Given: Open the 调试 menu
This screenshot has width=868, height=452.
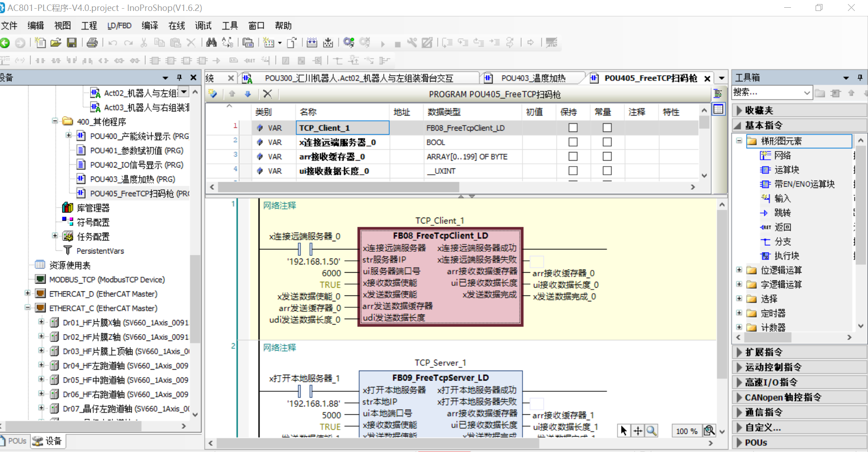Looking at the screenshot, I should 203,25.
